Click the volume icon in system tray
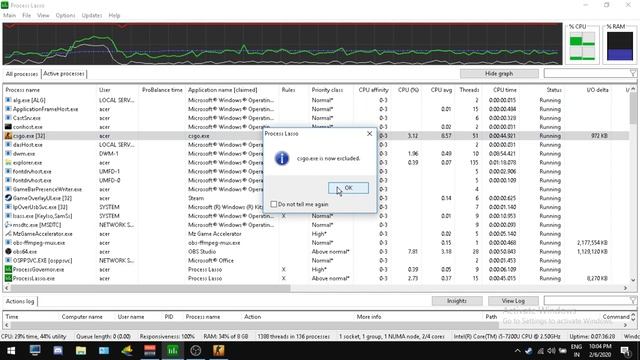640x360 pixels. 551,351
